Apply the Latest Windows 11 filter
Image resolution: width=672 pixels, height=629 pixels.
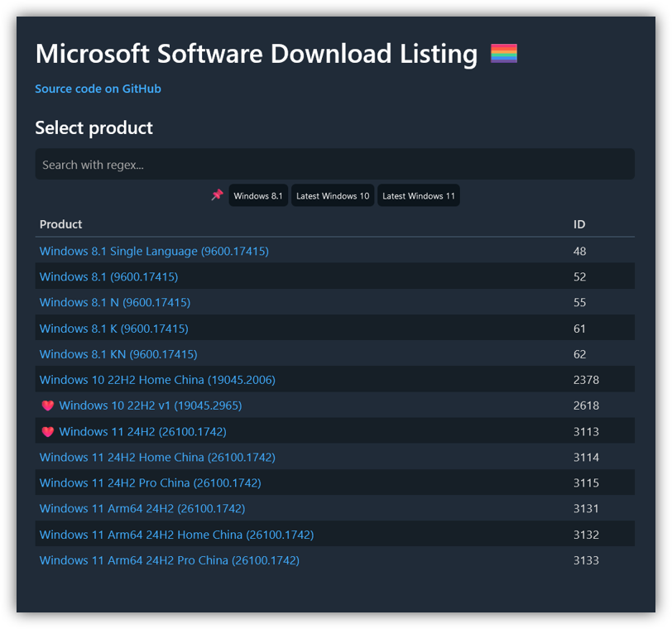click(x=418, y=196)
